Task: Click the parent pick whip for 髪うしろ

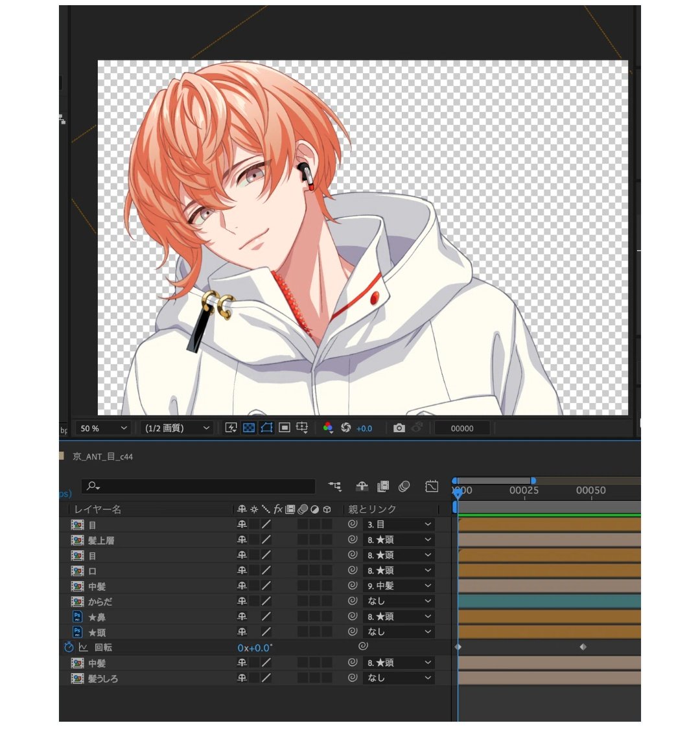Action: click(x=353, y=678)
